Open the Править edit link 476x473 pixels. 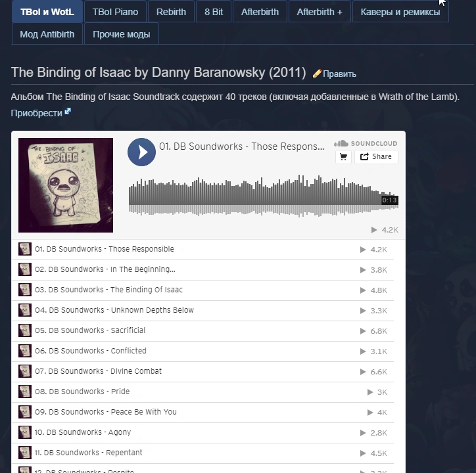(x=339, y=74)
